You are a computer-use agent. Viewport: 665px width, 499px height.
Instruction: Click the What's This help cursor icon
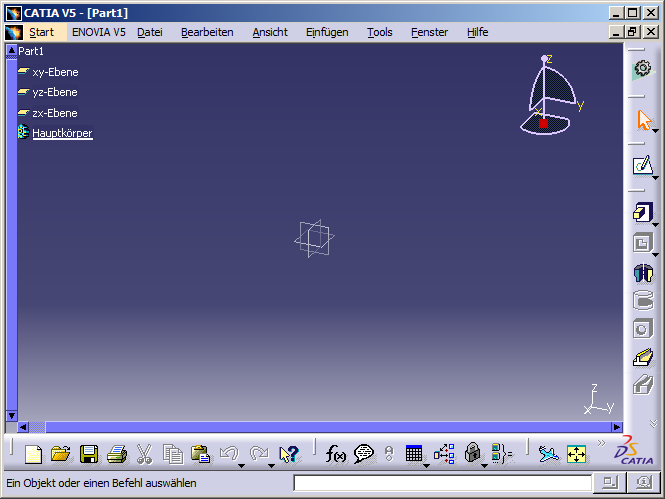point(289,454)
